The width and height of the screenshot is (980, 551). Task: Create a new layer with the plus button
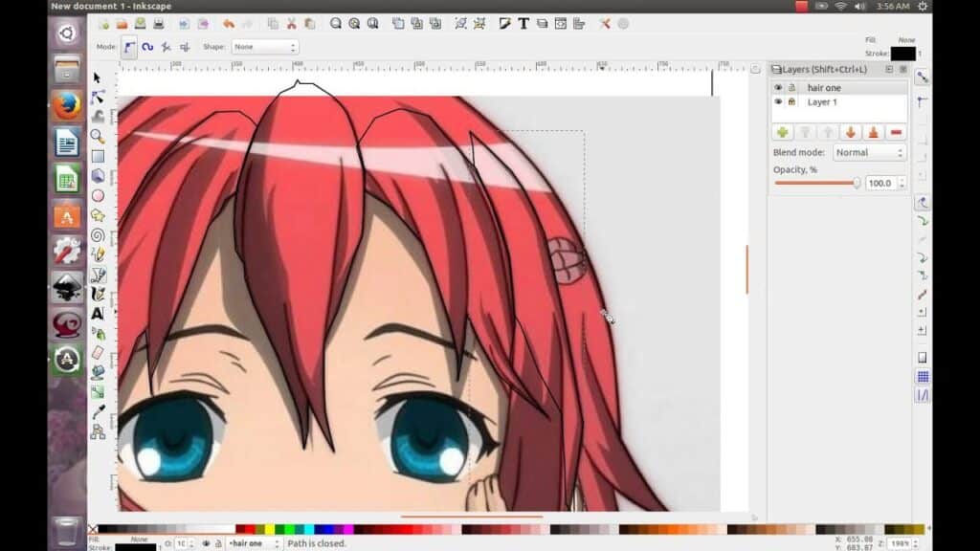pyautogui.click(x=782, y=132)
